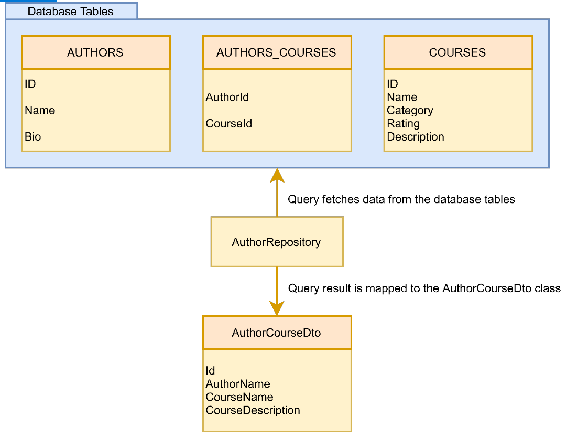The height and width of the screenshot is (438, 566).
Task: Select the Category field in COURSES
Action: point(410,110)
